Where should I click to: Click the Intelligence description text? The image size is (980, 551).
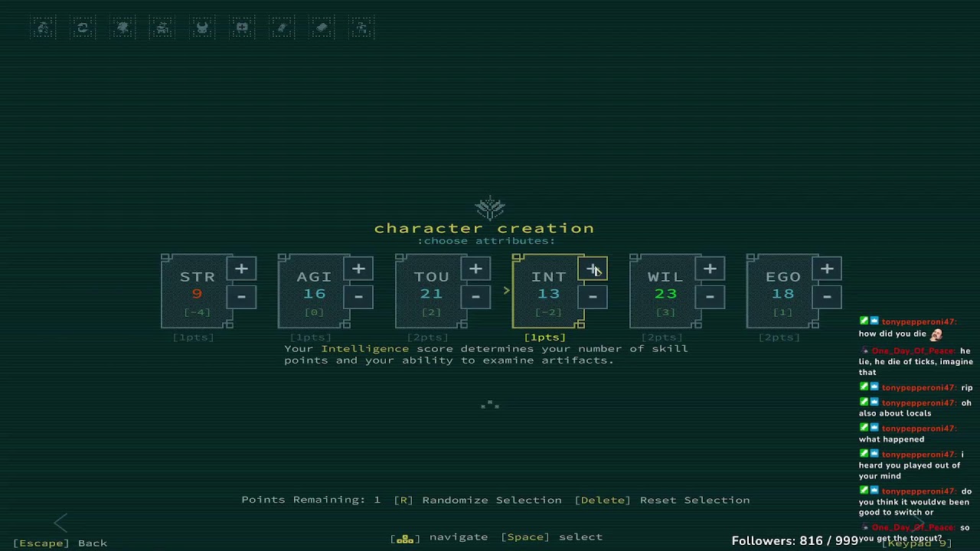pos(486,354)
